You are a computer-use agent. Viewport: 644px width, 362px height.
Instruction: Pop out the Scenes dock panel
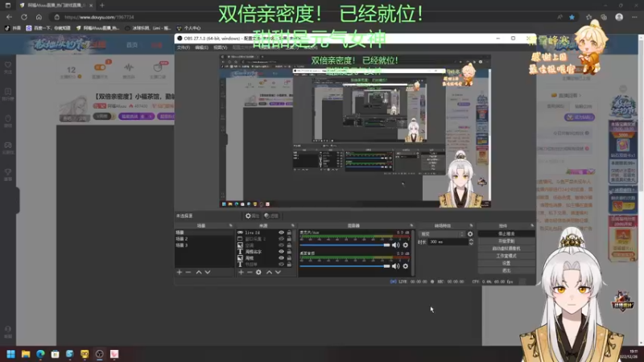click(x=230, y=226)
